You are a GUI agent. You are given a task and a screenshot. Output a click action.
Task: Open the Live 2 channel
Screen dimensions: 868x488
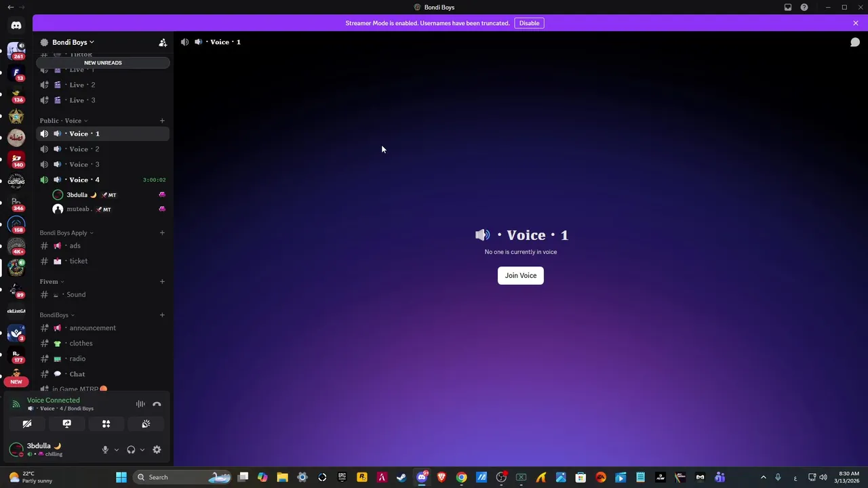103,85
